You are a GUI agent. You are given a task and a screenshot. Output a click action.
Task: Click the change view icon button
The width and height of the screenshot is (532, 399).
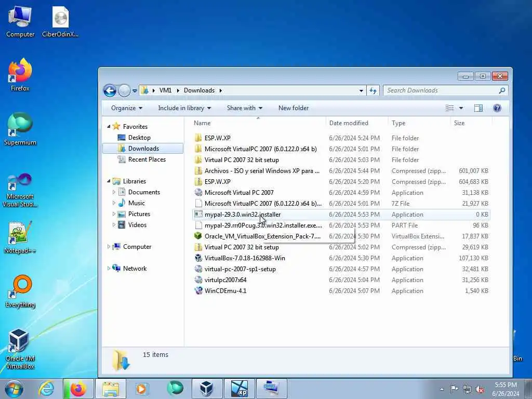pos(449,108)
